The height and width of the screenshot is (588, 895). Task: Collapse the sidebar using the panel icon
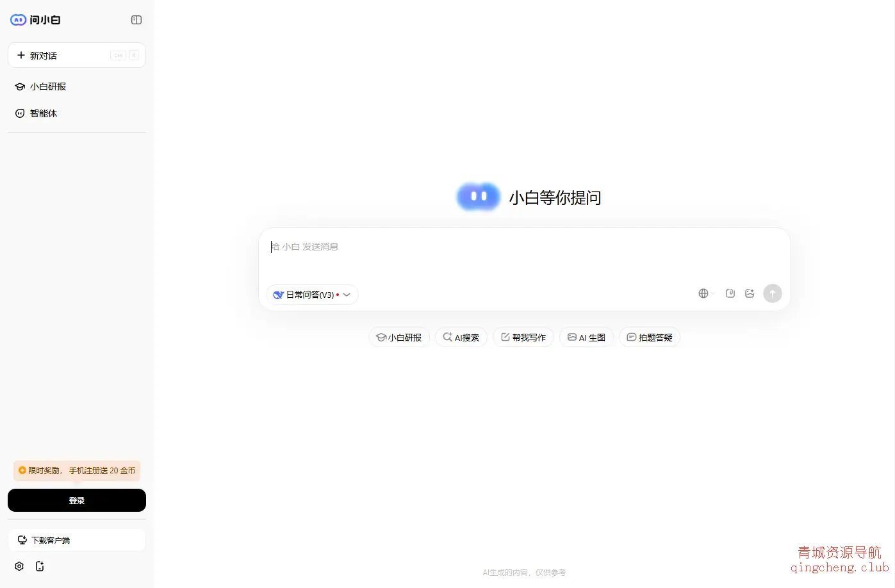[136, 20]
